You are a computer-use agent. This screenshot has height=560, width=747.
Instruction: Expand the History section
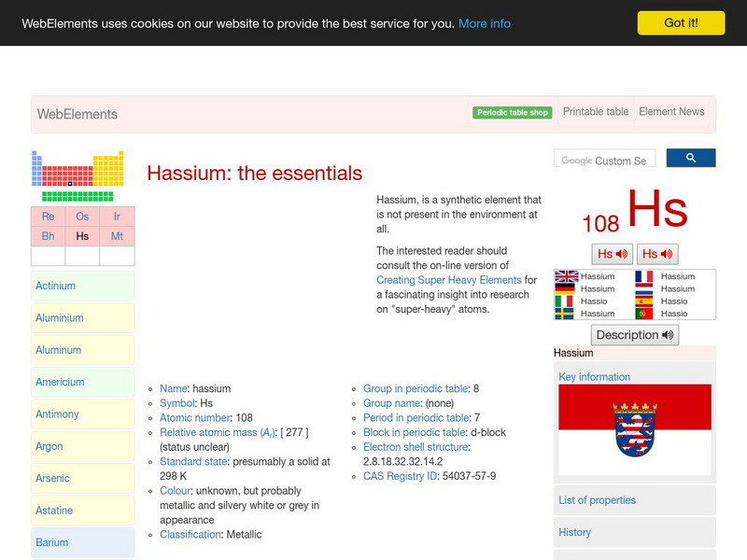[x=575, y=532]
